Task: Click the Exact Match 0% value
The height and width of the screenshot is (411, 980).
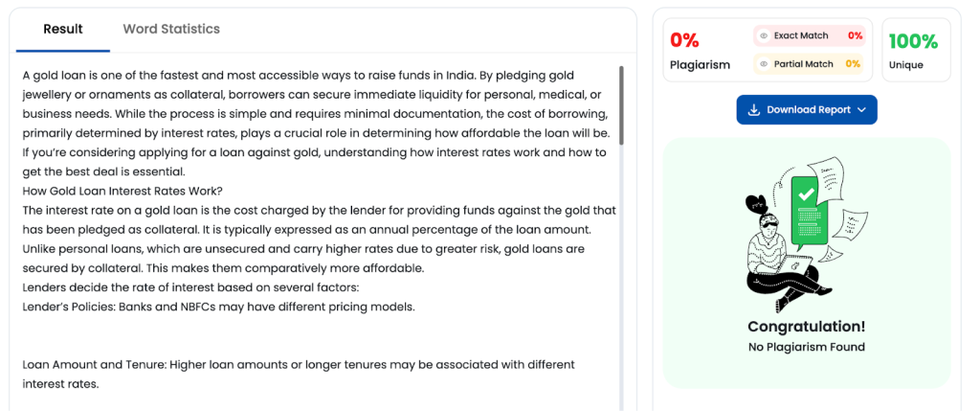Action: pos(855,35)
